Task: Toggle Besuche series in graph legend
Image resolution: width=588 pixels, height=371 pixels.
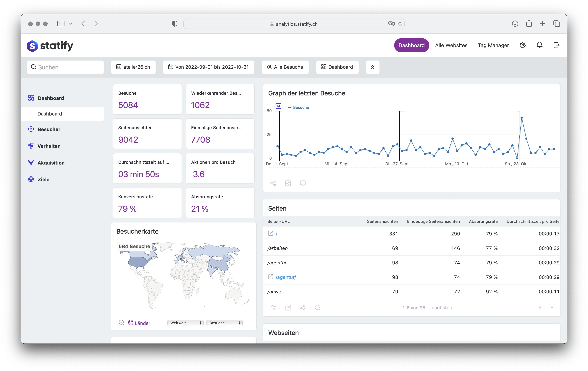Action: coord(298,107)
